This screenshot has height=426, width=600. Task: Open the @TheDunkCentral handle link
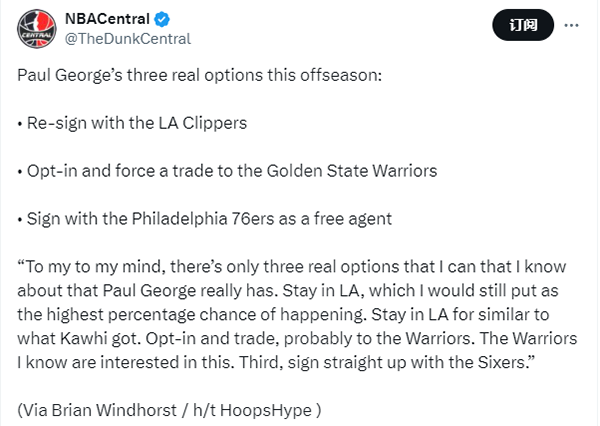(128, 39)
